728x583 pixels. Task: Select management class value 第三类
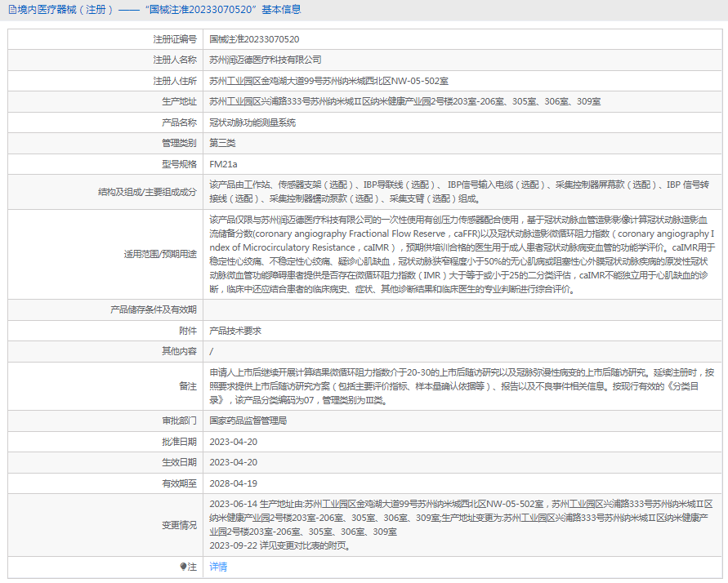222,143
